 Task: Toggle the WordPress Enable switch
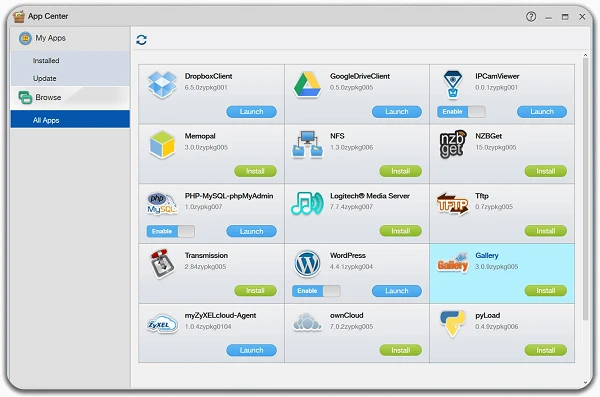[316, 291]
